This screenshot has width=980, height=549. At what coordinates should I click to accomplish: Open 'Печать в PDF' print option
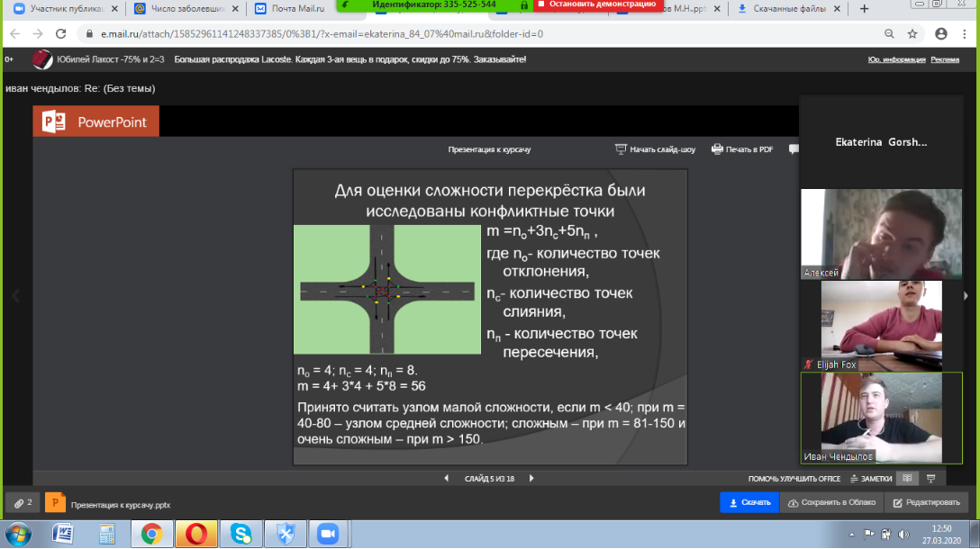pyautogui.click(x=717, y=149)
